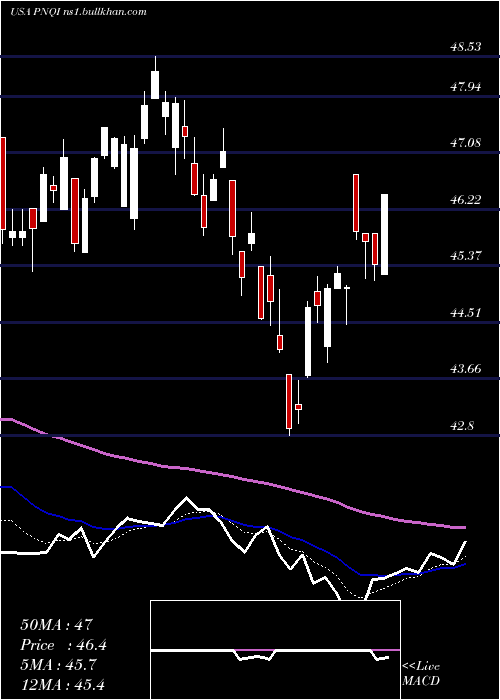Click the 44.51 price level label
Image resolution: width=500 pixels, height=700 pixels.
coord(466,312)
